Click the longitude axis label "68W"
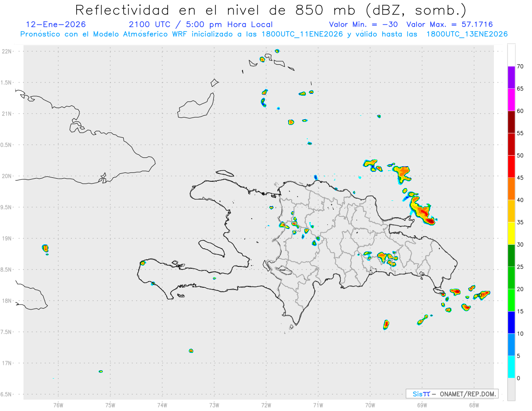The image size is (532, 411). pos(474,405)
